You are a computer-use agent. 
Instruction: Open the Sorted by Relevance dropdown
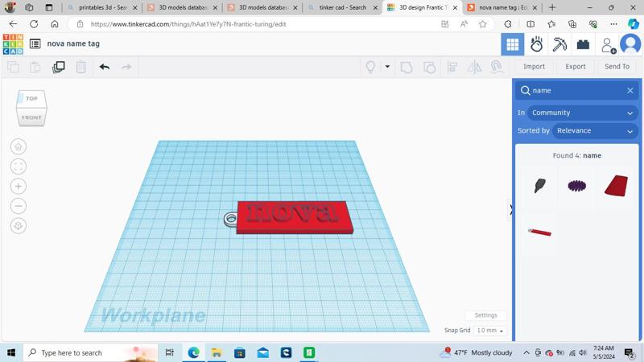click(594, 131)
